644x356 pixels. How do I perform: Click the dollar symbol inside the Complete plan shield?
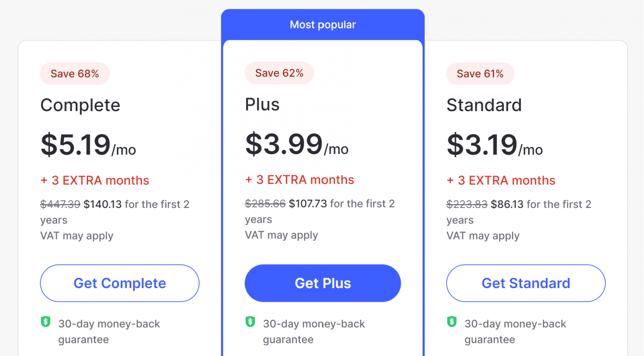click(x=46, y=322)
